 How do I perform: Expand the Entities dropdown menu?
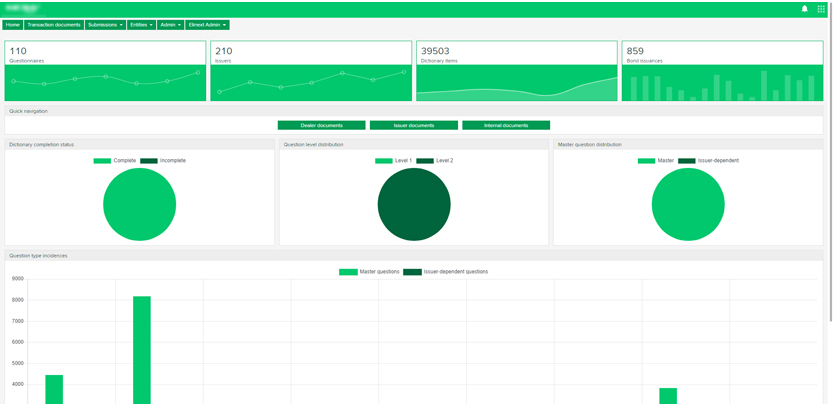click(x=141, y=25)
